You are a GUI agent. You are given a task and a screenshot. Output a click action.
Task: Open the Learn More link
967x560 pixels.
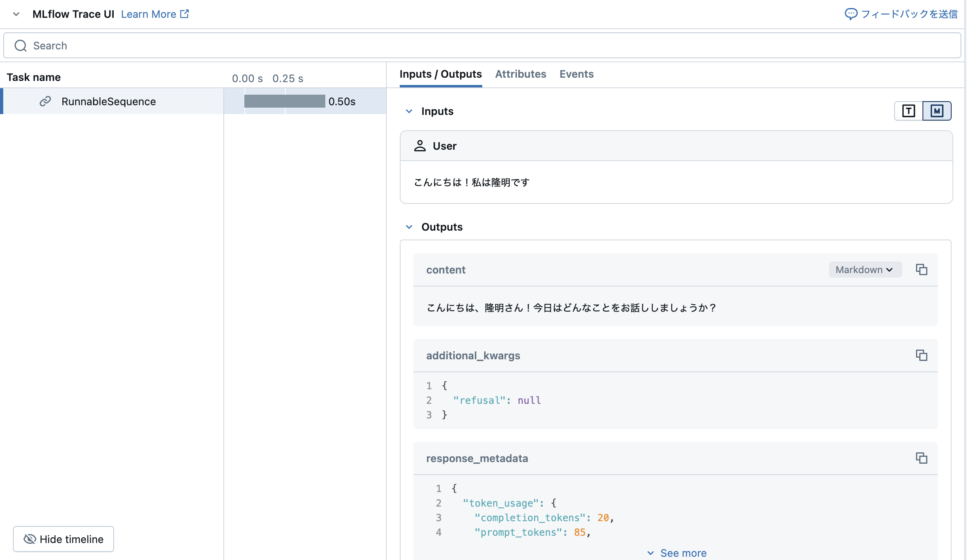[x=148, y=14]
